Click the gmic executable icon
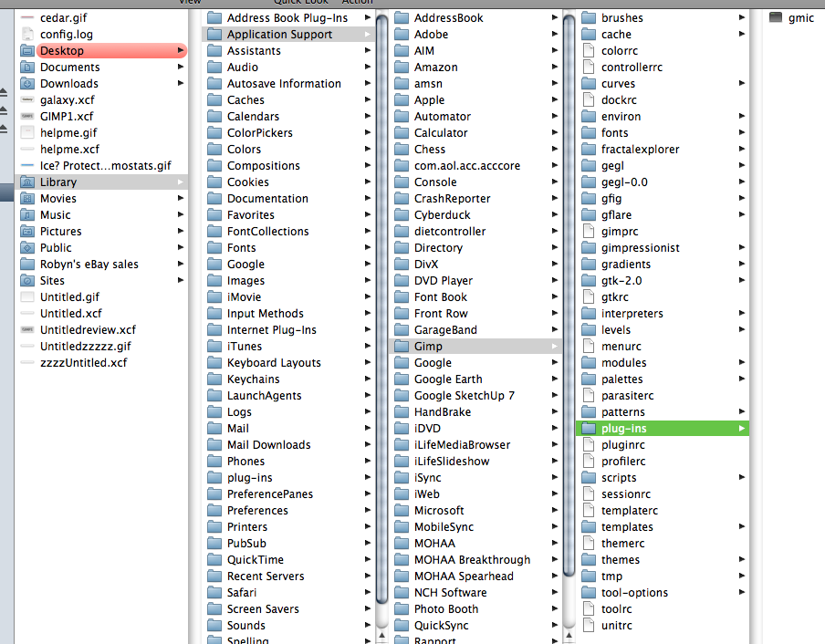 click(x=776, y=18)
